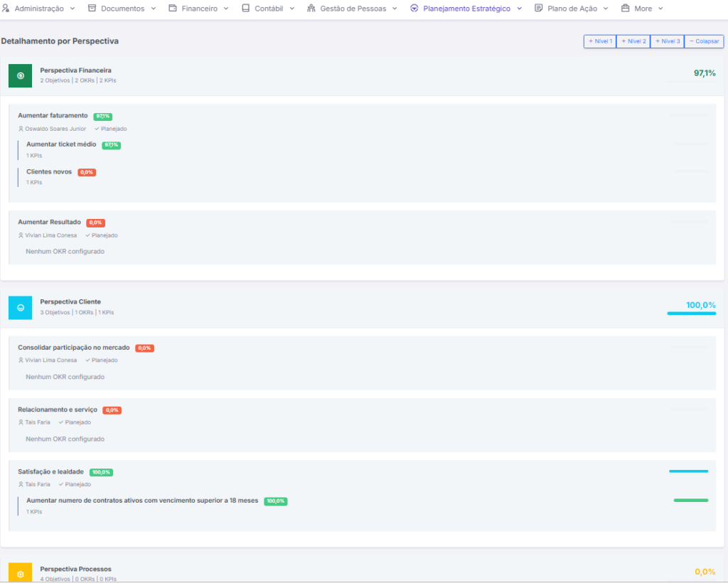Collapse all with the Colapsar button
The image size is (728, 583).
tap(704, 41)
